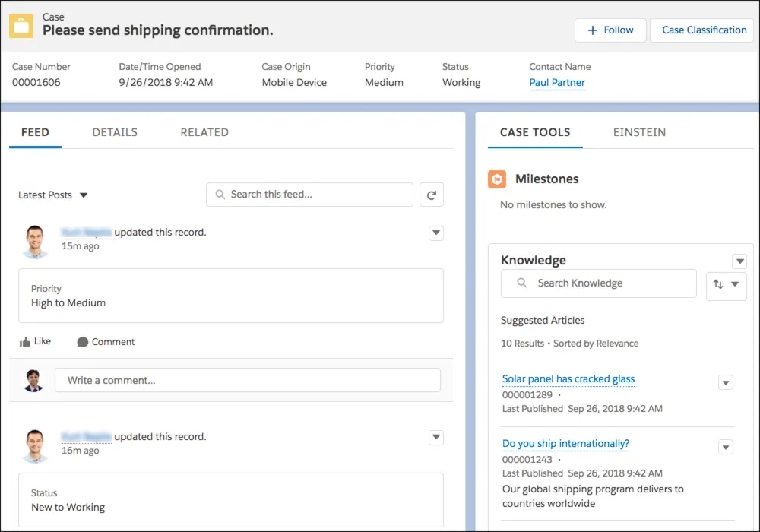Image resolution: width=760 pixels, height=532 pixels.
Task: Switch to the Feed tab
Action: tap(35, 132)
